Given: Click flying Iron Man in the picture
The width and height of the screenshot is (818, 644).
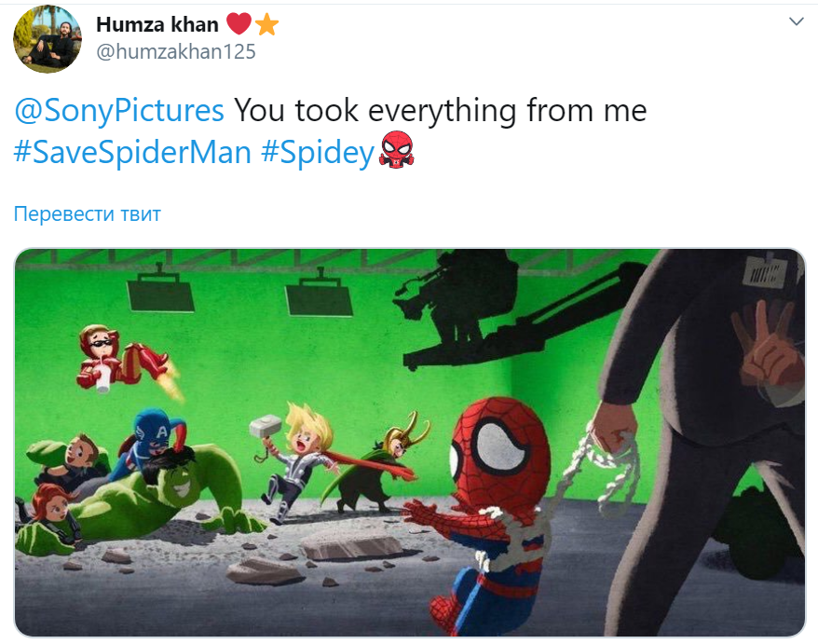Looking at the screenshot, I should pyautogui.click(x=124, y=360).
